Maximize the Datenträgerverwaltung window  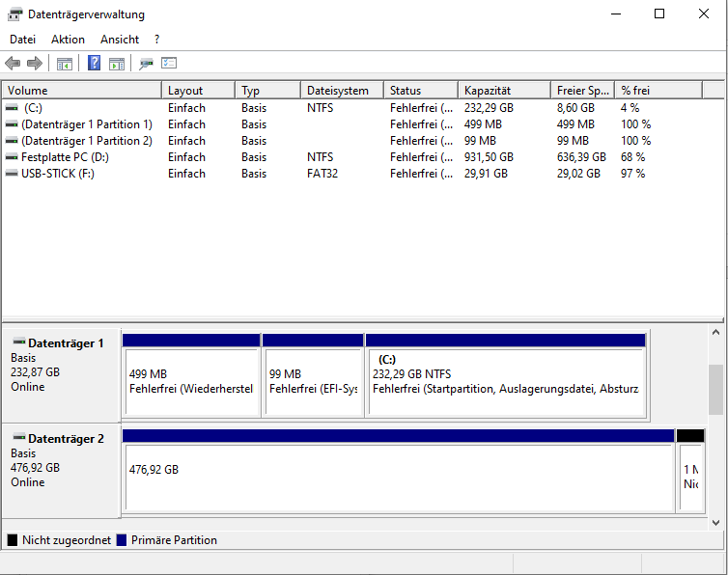point(659,14)
